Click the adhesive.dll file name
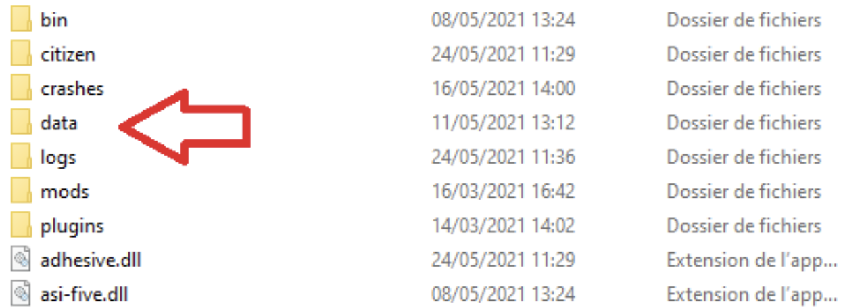Image resolution: width=868 pixels, height=308 pixels. pyautogui.click(x=91, y=260)
